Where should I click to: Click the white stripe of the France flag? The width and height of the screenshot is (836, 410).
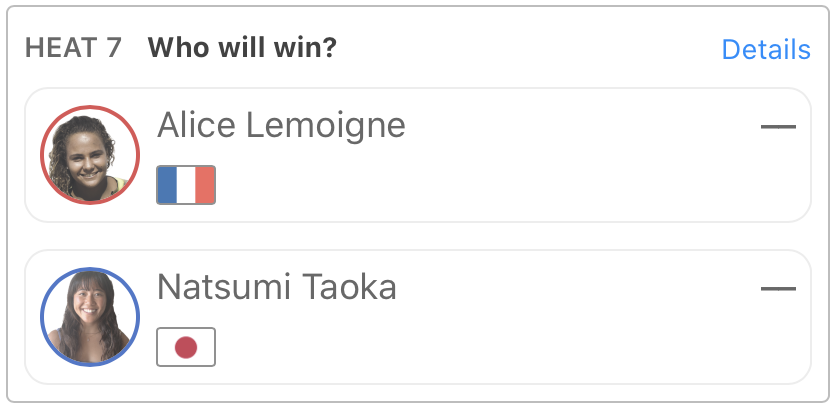click(186, 185)
